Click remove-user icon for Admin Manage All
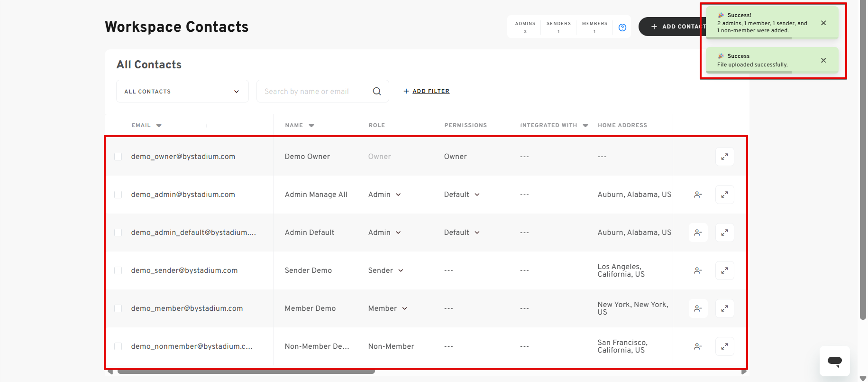Viewport: 868px width, 382px height. point(698,195)
